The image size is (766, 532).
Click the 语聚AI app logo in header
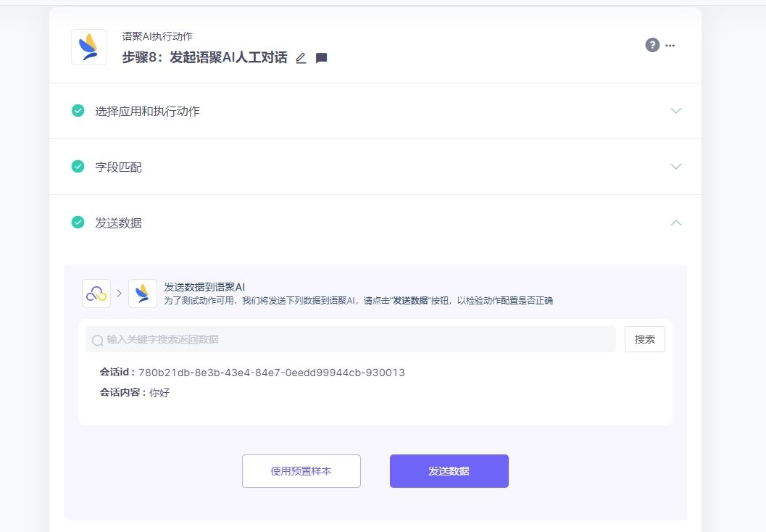click(89, 47)
